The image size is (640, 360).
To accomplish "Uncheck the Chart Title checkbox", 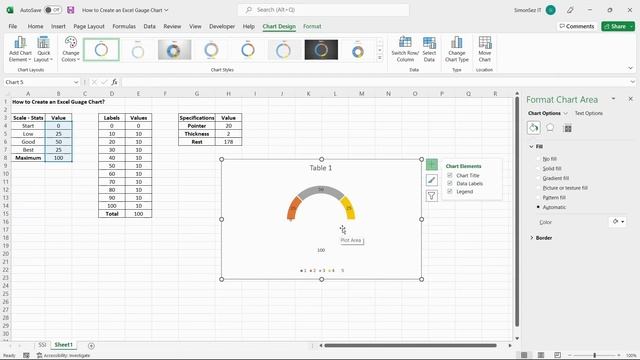I will pyautogui.click(x=450, y=175).
